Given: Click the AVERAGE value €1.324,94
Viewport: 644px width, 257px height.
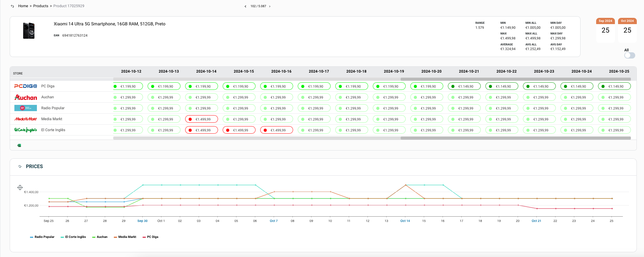Looking at the screenshot, I should coord(508,49).
